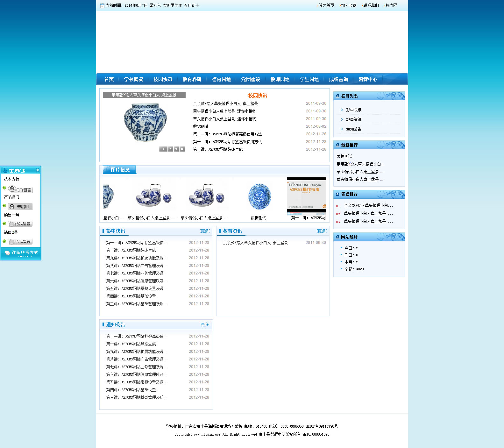Click 设为首页 link at top
Viewport: 504px width, 448px height.
(x=326, y=5)
